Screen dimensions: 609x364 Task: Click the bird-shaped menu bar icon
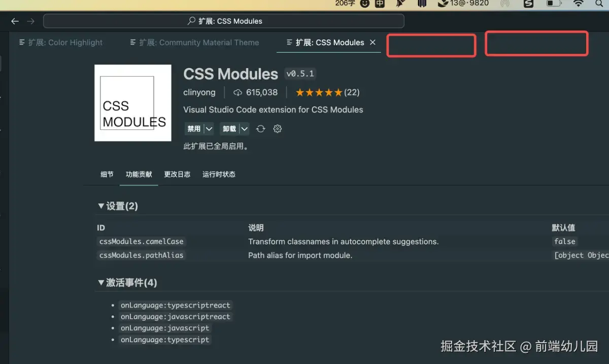400,4
